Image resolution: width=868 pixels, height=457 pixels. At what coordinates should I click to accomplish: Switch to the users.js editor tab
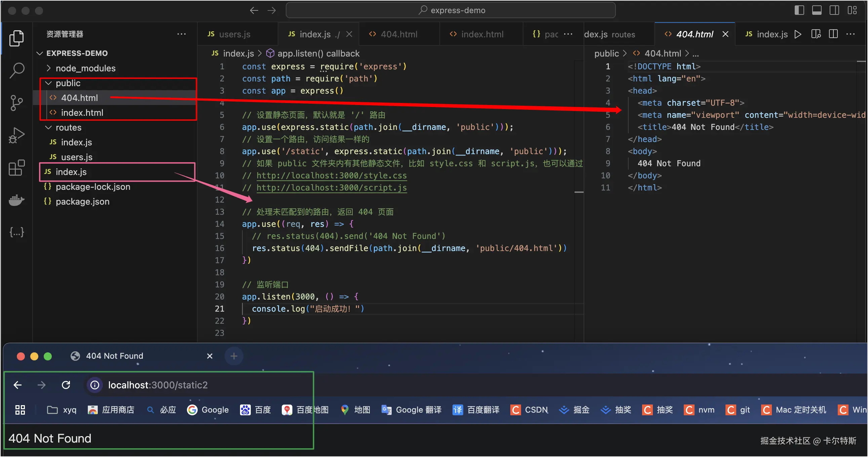point(234,34)
